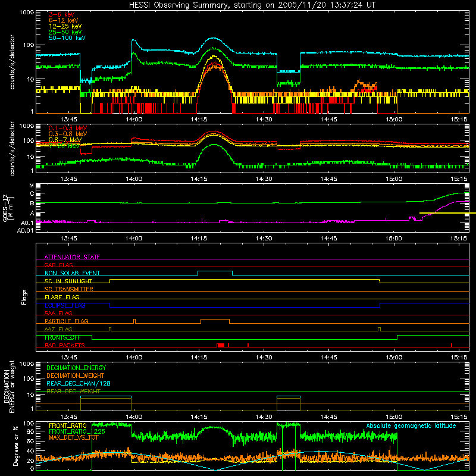Viewport: 476px width, 476px height.
Task: Click the A0.01 label on GOES axis
Action: pos(26,231)
